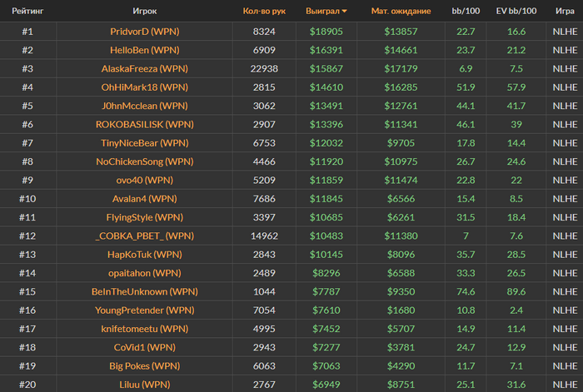Image resolution: width=583 pixels, height=392 pixels.
Task: Select rank cell #13
Action: 27,255
